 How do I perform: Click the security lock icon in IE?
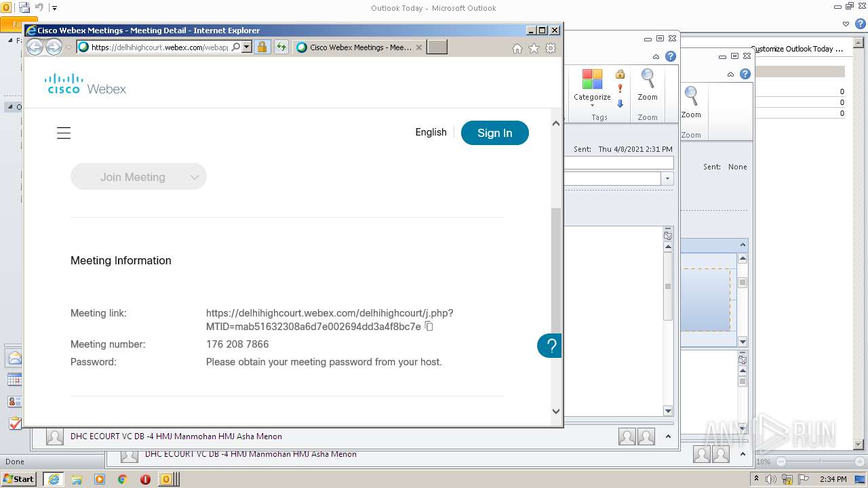click(262, 47)
